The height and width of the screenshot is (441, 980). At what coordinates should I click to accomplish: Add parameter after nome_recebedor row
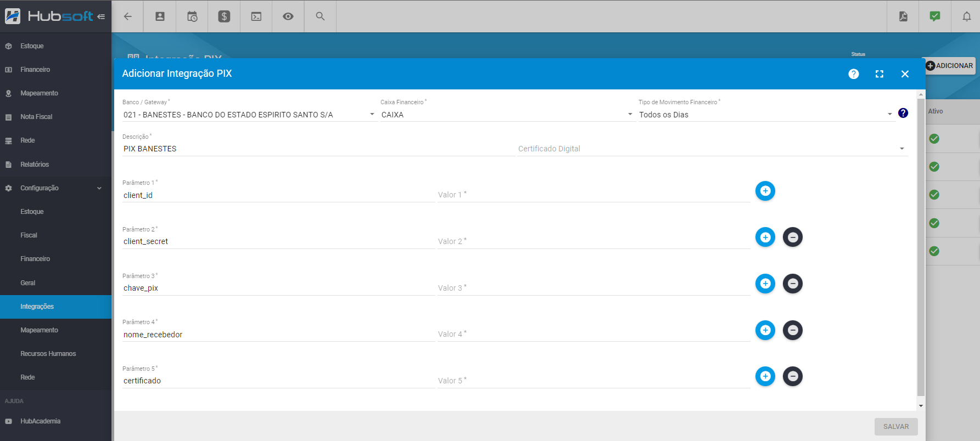tap(765, 330)
